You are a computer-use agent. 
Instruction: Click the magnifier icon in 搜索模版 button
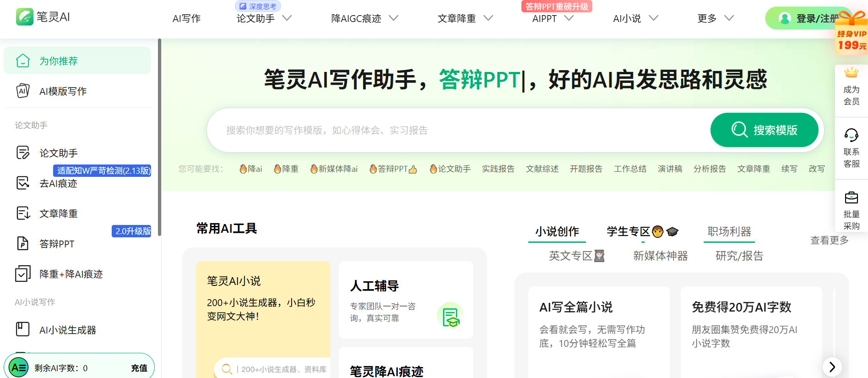(739, 130)
